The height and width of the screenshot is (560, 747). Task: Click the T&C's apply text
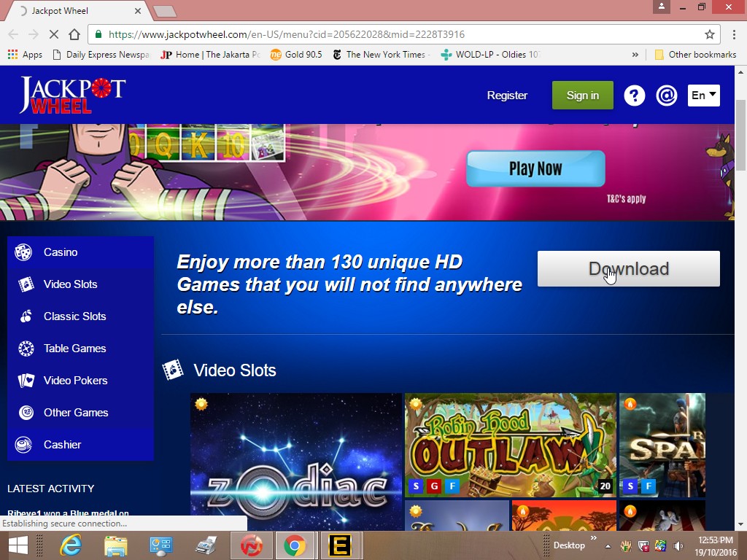pyautogui.click(x=626, y=198)
